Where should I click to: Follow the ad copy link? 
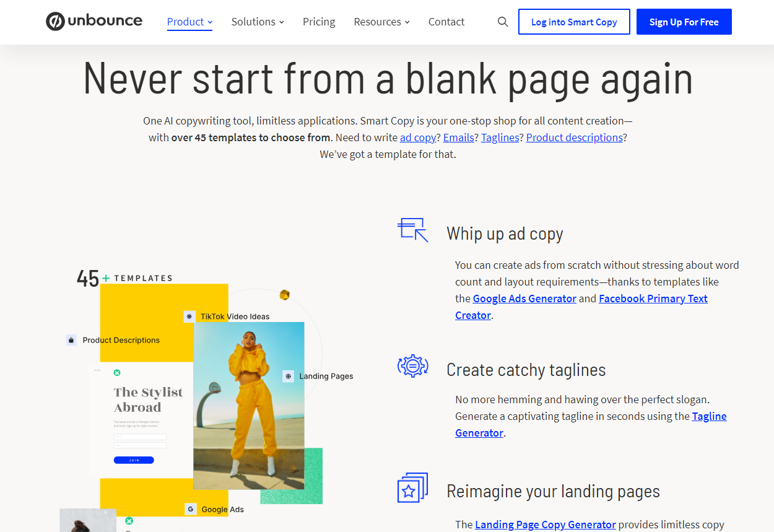pos(418,137)
